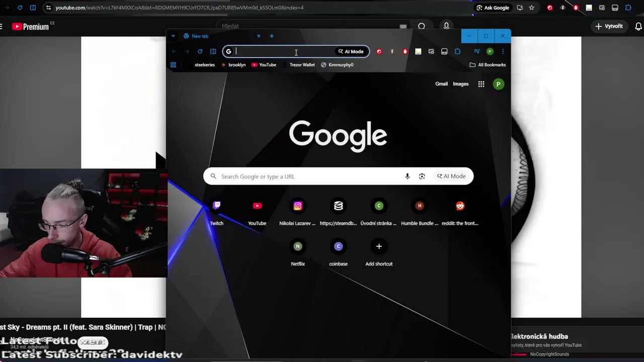Screen dimensions: 644x362
Task: Open the Nikolai Lazarev Instagram shortcut
Action: pyautogui.click(x=297, y=212)
